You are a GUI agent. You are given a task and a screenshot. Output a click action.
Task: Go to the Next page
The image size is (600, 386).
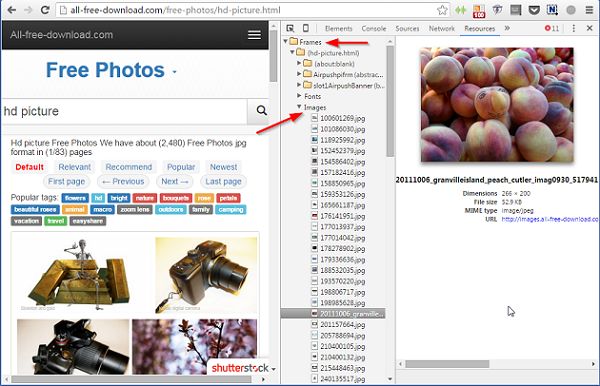[x=174, y=182]
